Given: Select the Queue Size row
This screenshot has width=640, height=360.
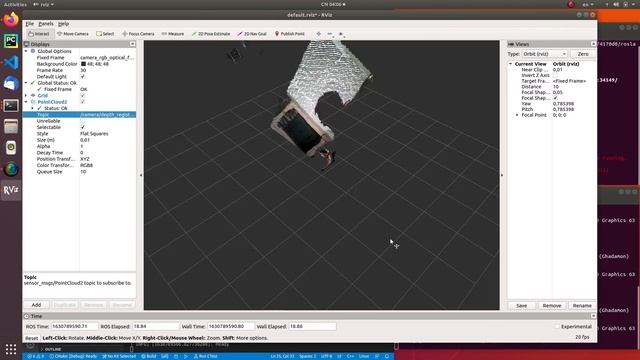Looking at the screenshot, I should 80,172.
